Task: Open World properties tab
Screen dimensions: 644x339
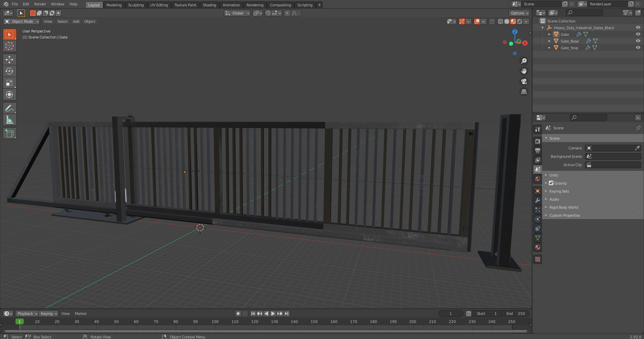Action: (x=538, y=179)
